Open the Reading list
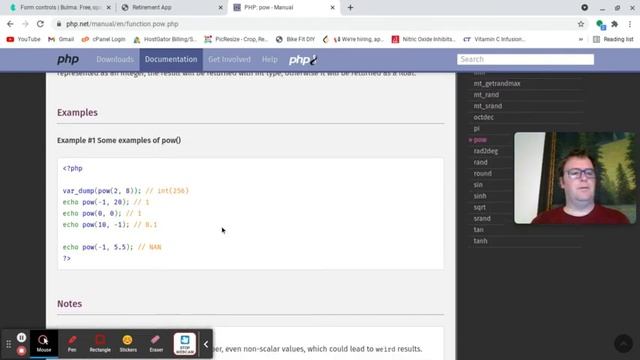This screenshot has height=360, width=640. pos(613,39)
